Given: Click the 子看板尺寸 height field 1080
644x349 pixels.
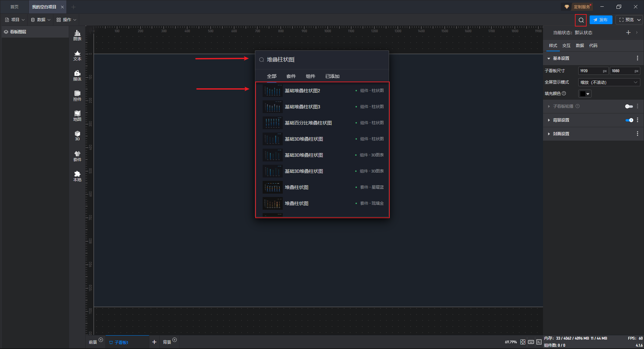Looking at the screenshot, I should tap(625, 71).
